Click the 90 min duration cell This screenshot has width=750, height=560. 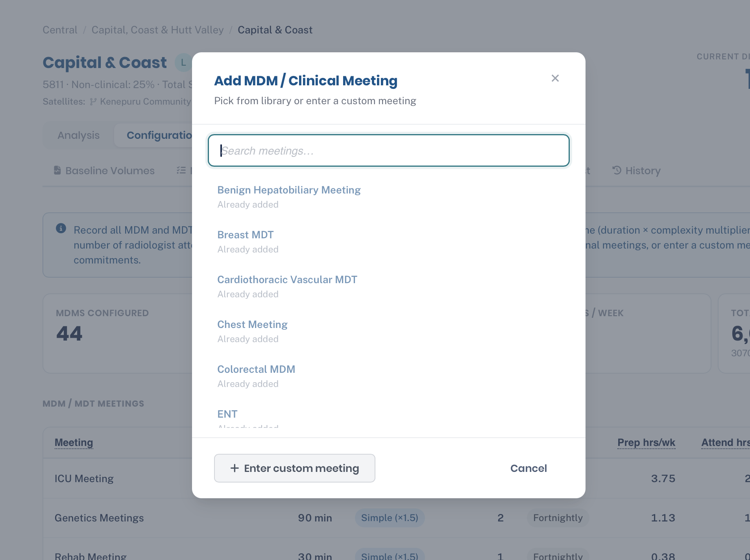(315, 518)
